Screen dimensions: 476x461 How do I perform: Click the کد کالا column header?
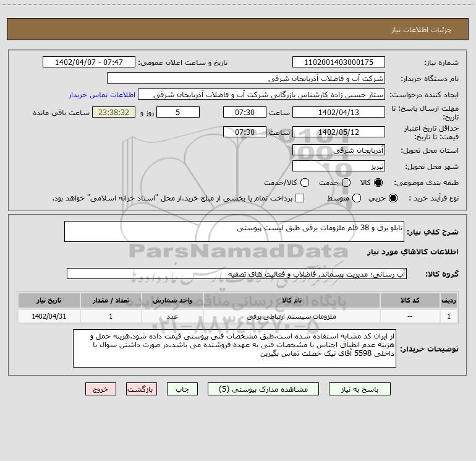(410, 300)
